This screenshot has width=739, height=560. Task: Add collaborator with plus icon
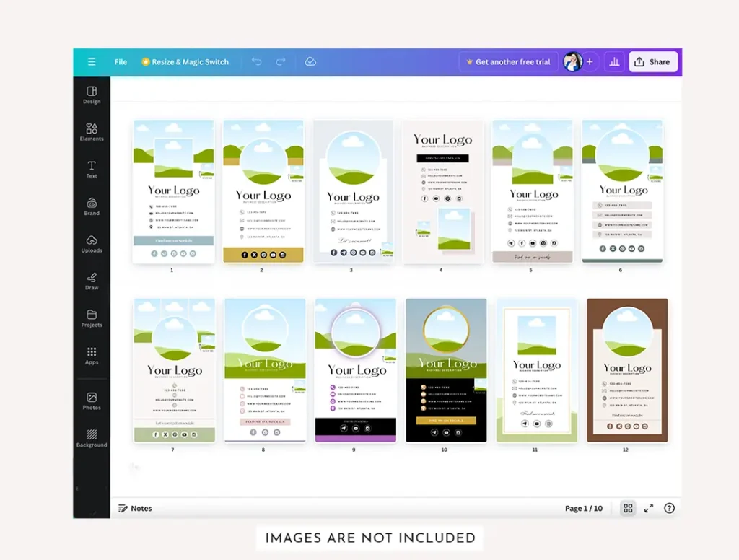tap(590, 62)
